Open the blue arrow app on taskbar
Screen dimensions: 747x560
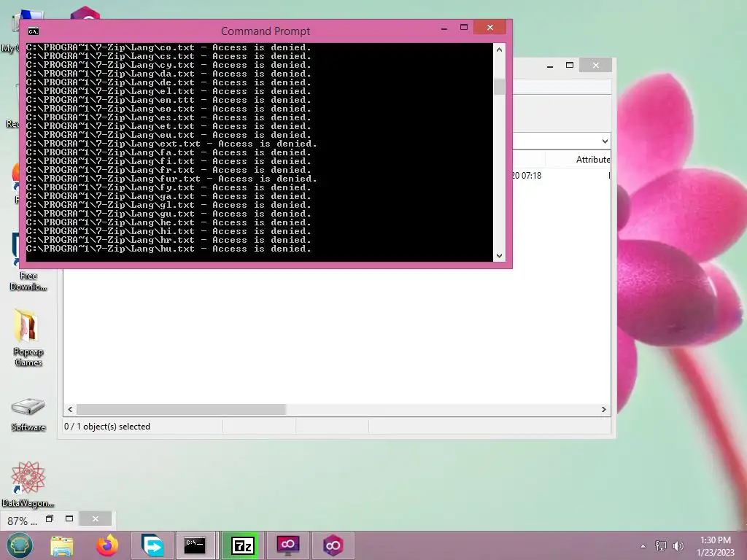coord(152,545)
